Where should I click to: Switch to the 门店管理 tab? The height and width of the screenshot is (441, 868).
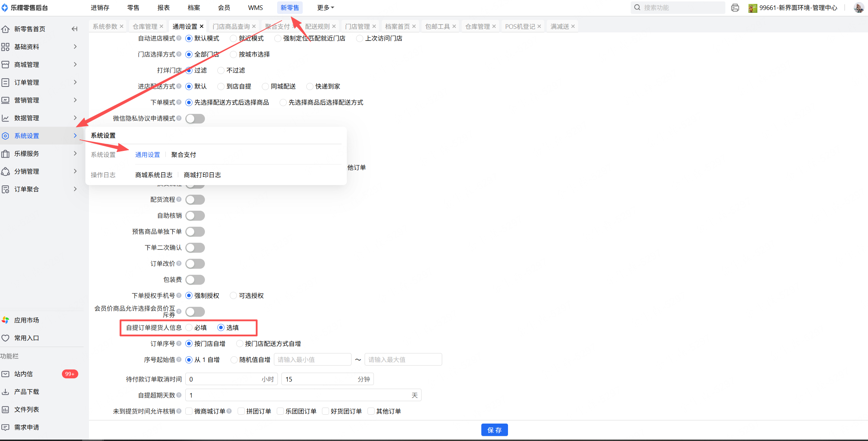(357, 26)
